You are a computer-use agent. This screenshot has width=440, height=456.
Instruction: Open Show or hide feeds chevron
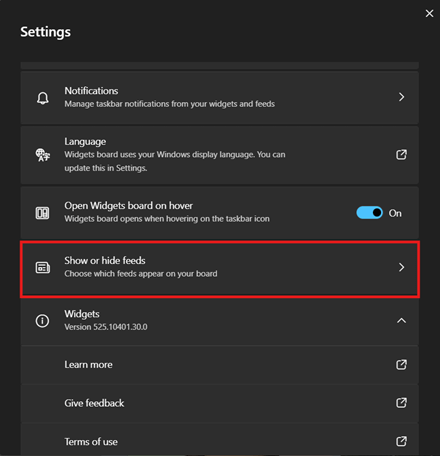click(401, 267)
